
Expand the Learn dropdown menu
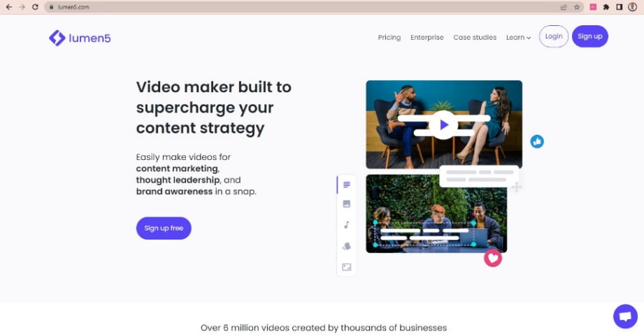tap(518, 37)
